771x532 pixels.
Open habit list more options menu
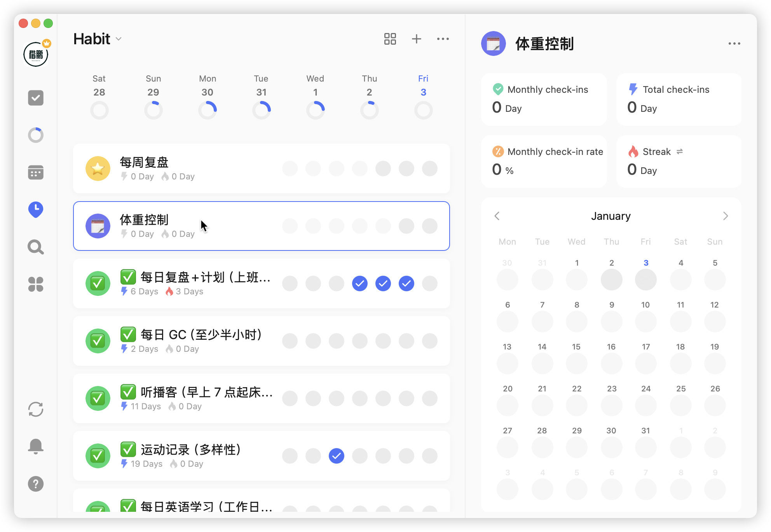(443, 39)
